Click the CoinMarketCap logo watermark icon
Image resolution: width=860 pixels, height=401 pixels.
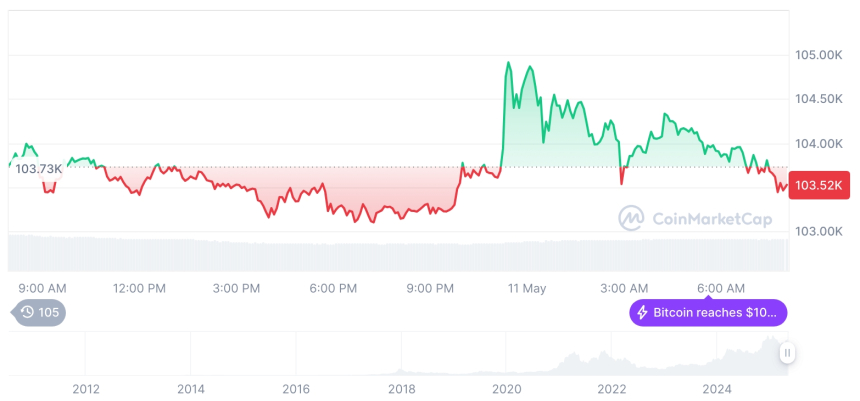point(631,218)
